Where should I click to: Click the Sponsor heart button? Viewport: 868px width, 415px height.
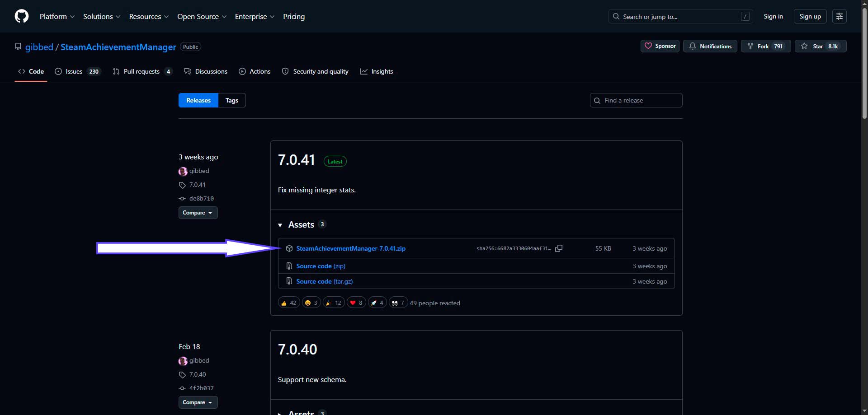tap(660, 46)
